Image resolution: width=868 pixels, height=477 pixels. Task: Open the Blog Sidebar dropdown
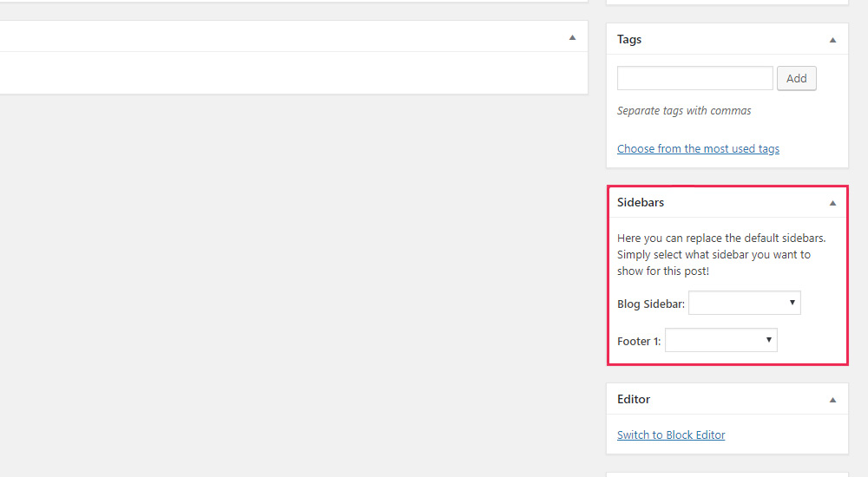pos(745,303)
